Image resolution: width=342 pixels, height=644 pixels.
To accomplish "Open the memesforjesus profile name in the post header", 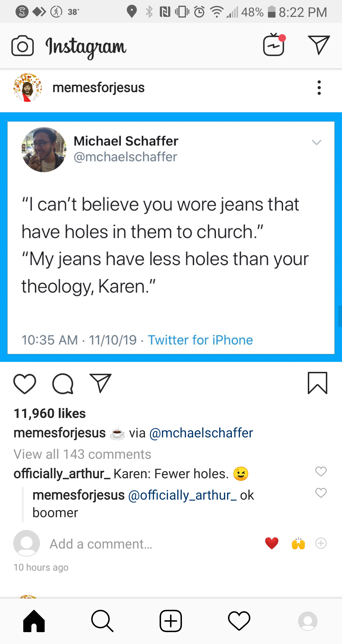I will coord(99,88).
